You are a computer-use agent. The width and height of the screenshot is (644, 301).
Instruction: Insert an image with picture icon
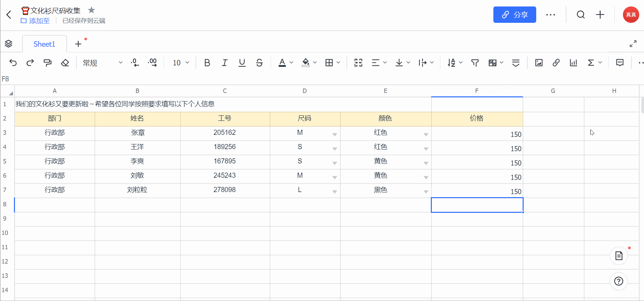click(x=539, y=63)
